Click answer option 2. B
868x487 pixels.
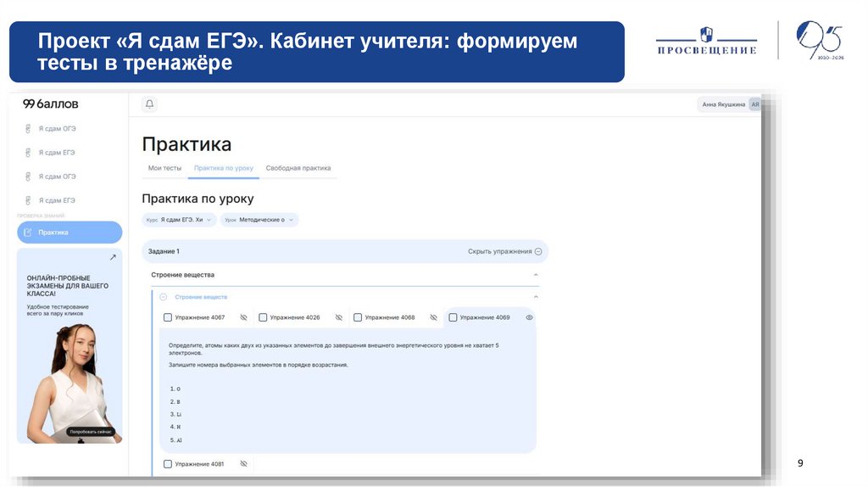coord(175,401)
